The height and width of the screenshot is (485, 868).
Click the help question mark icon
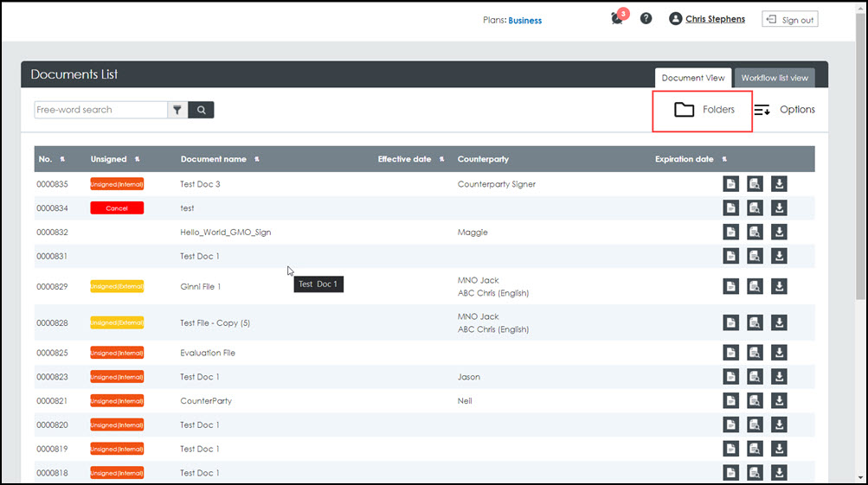tap(646, 18)
